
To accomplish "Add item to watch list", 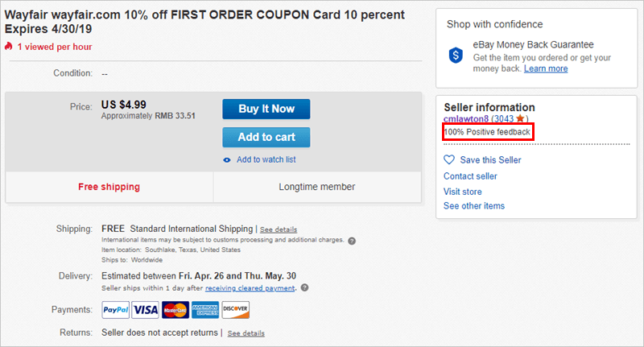I will coord(266,159).
